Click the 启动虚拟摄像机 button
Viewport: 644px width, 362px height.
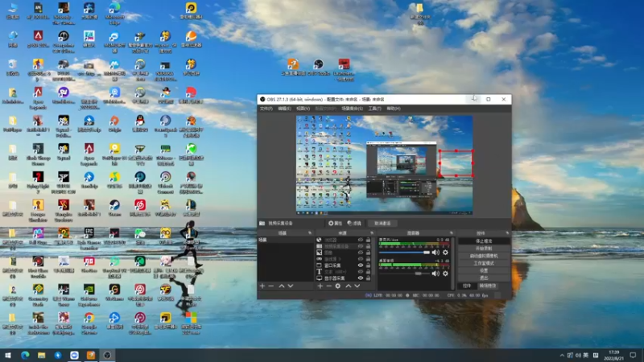tap(484, 256)
